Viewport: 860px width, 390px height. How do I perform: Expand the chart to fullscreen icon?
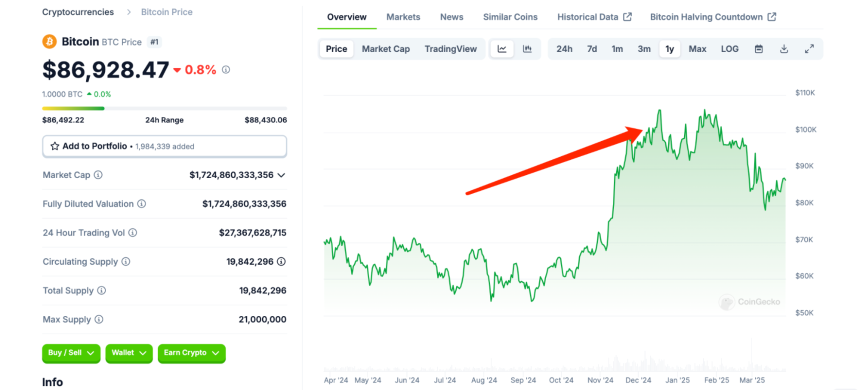(x=809, y=49)
